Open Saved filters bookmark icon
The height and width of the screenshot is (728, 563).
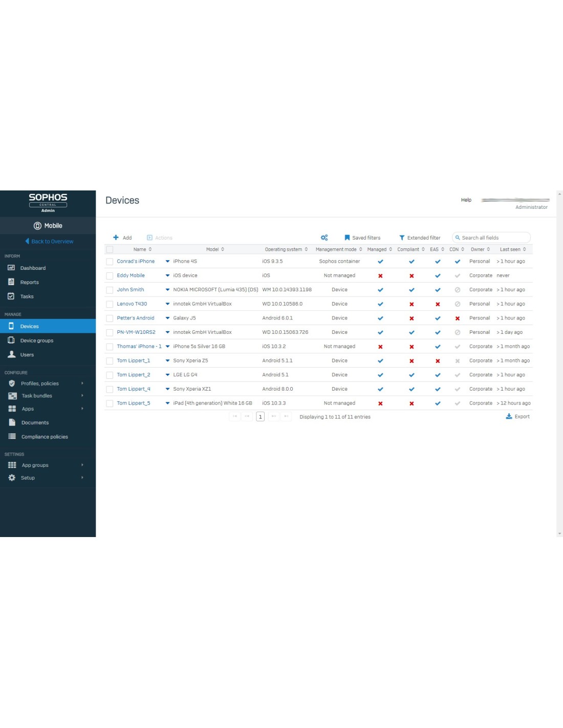coord(347,238)
